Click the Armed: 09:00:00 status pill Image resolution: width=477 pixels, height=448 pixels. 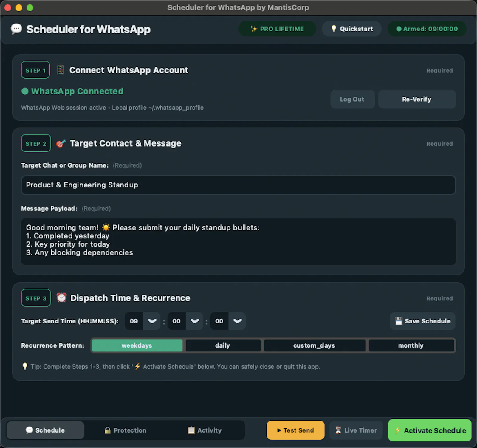coord(427,29)
